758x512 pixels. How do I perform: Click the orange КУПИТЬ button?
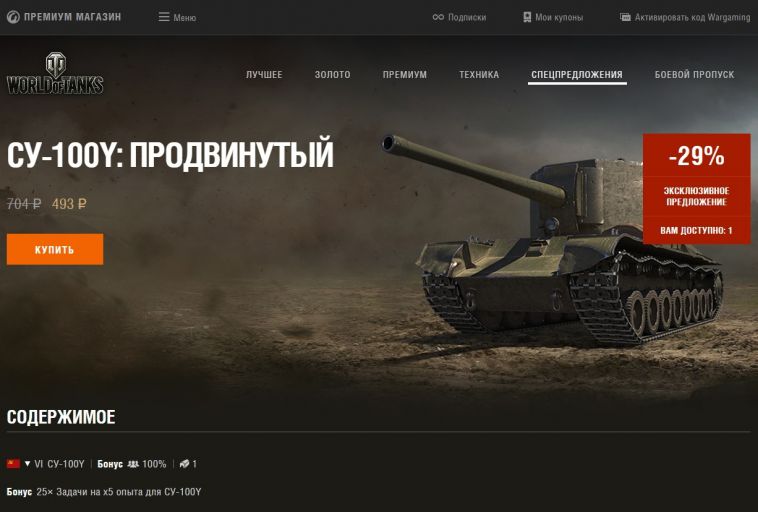[x=55, y=249]
